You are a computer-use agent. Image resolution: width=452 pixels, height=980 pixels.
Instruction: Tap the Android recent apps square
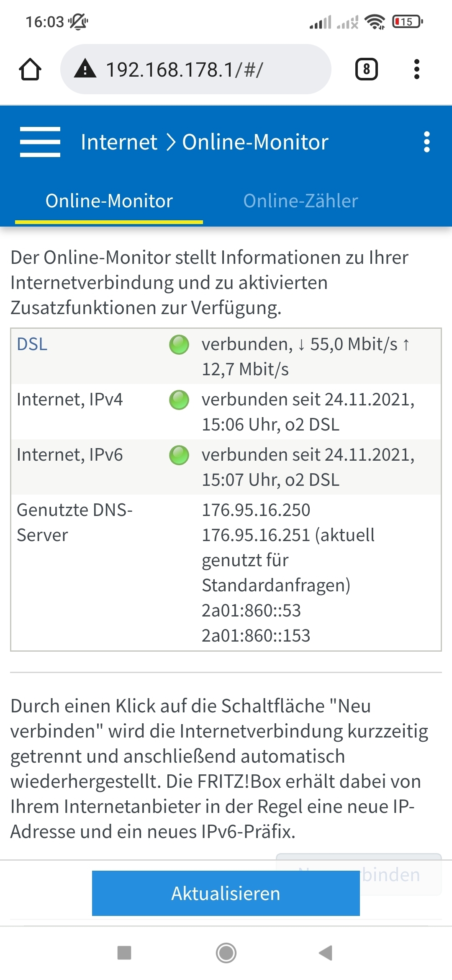pyautogui.click(x=124, y=953)
